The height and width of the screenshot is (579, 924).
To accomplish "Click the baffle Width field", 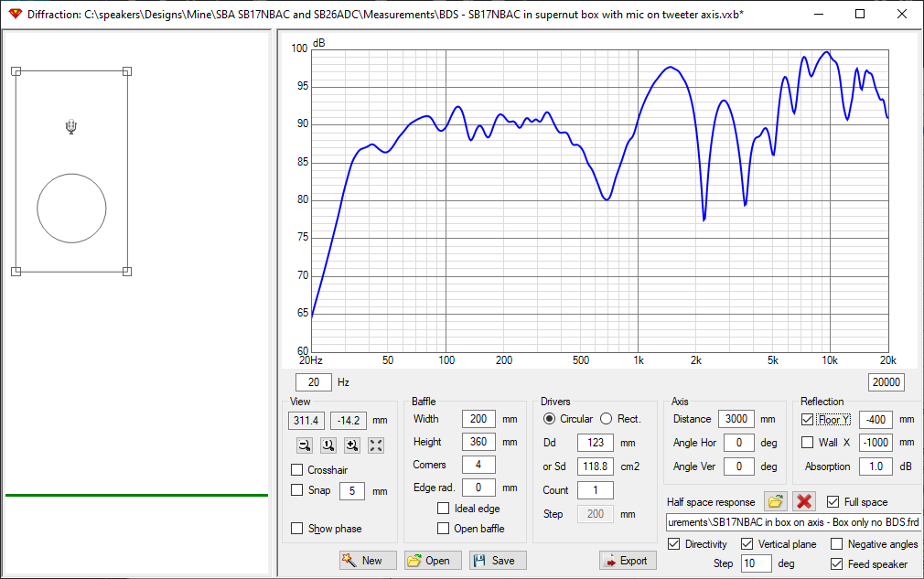I will (478, 419).
